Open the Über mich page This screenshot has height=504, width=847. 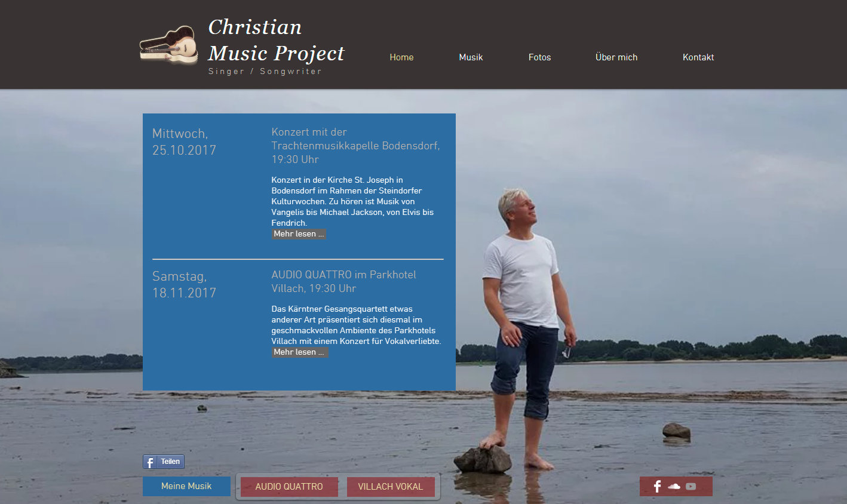coord(616,57)
